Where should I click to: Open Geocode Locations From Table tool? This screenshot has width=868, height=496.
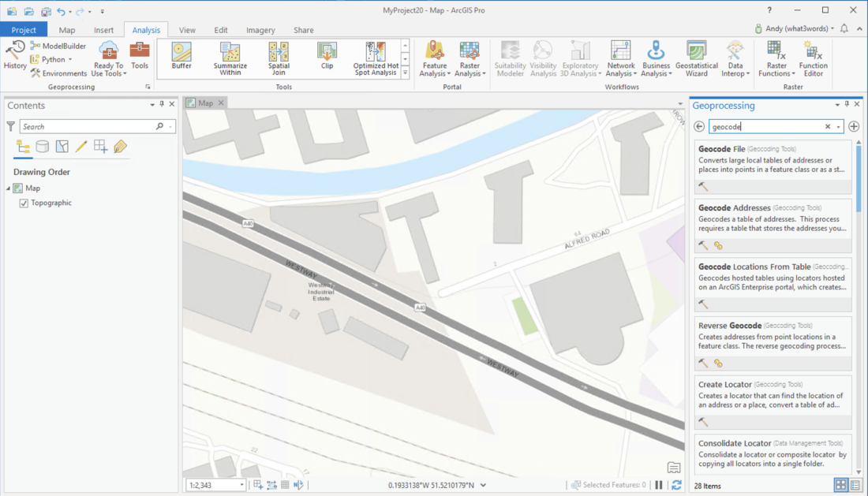(773, 284)
